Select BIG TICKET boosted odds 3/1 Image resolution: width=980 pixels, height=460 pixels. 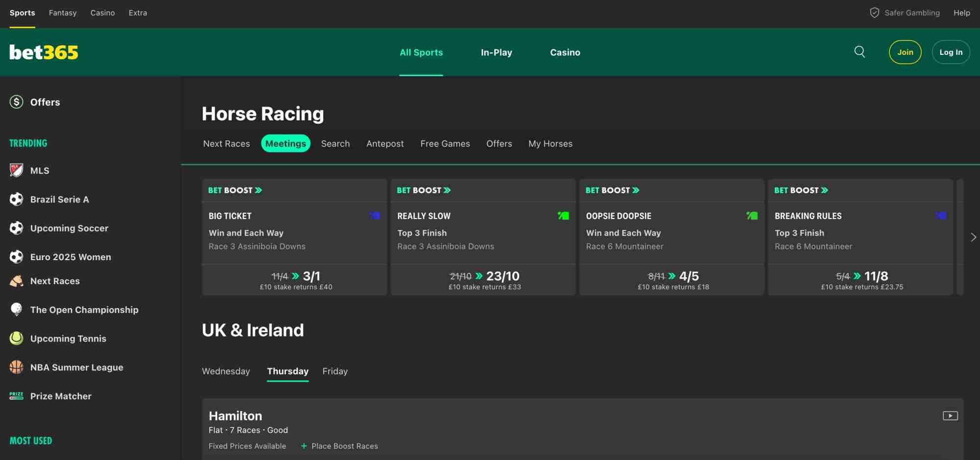click(295, 280)
